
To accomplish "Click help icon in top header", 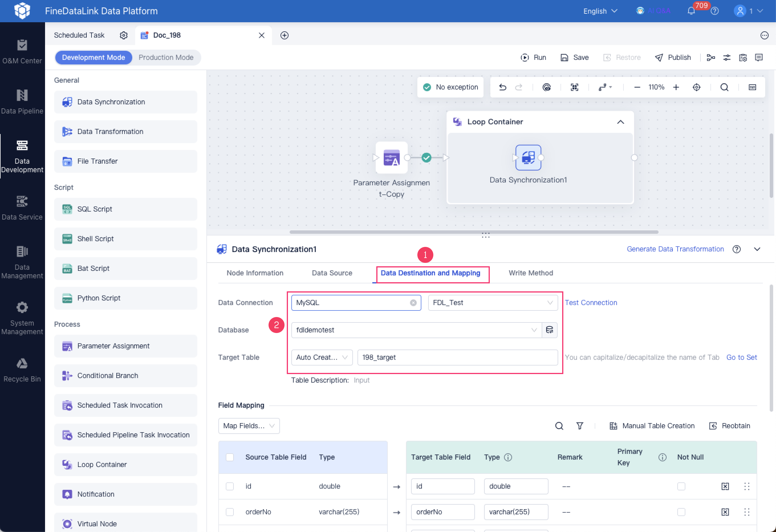I will (714, 11).
